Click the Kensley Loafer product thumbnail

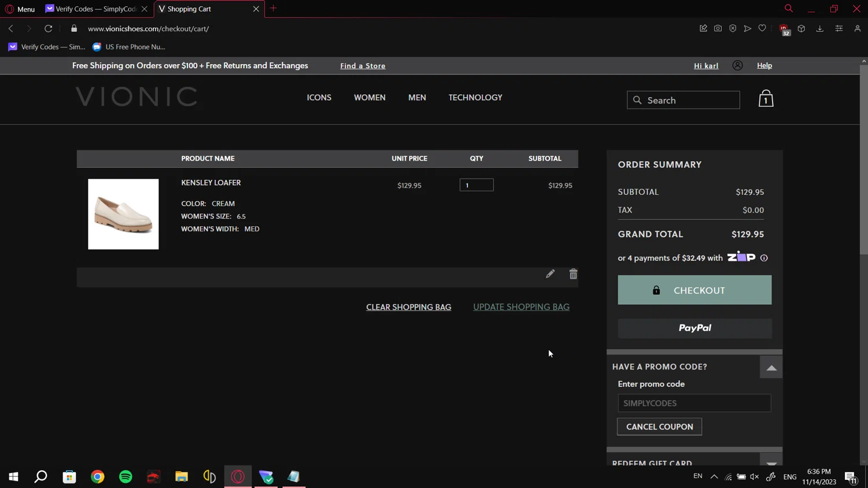pos(123,214)
